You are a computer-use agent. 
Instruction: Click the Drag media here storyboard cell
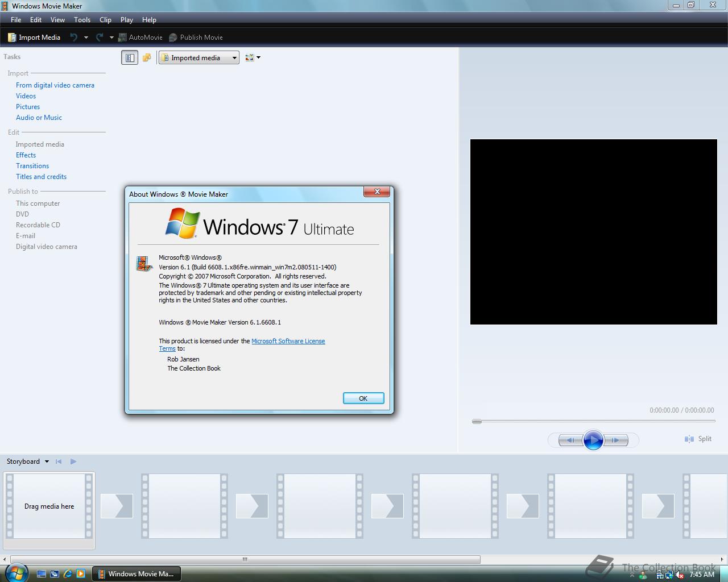(x=49, y=506)
